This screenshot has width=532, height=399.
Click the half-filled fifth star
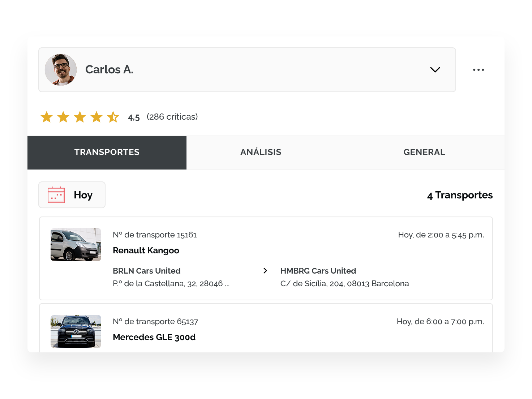113,117
